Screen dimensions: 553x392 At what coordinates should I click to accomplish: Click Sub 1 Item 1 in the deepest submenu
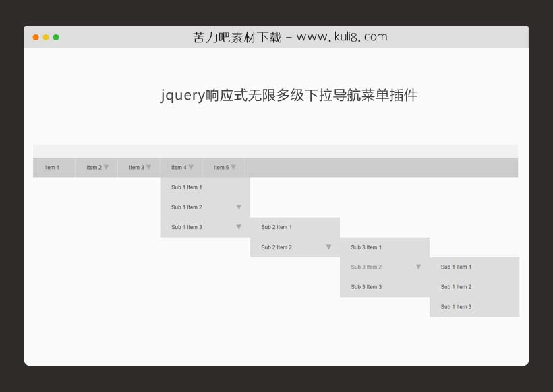point(457,267)
